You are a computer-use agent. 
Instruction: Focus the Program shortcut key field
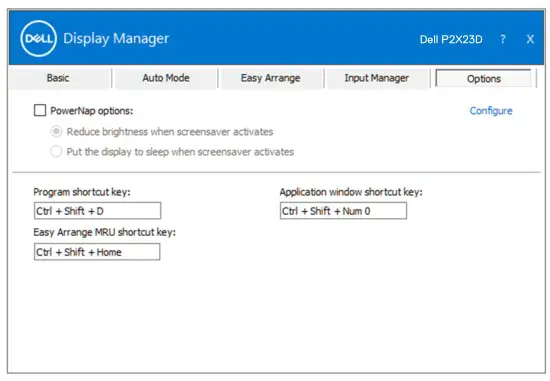point(98,210)
